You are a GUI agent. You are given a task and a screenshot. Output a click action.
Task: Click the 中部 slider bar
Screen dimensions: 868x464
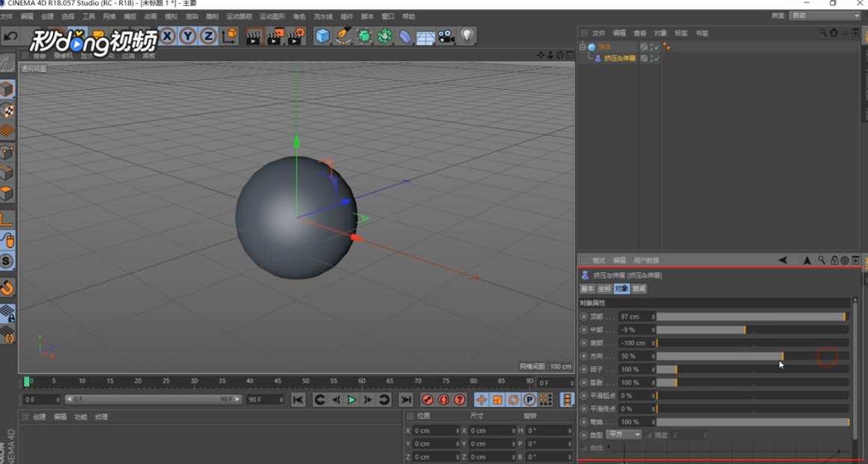pos(752,330)
